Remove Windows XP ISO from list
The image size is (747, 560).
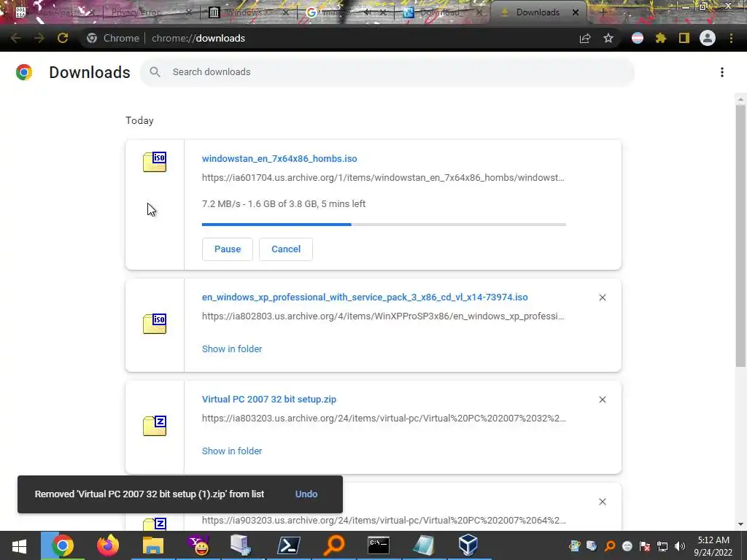pos(602,297)
